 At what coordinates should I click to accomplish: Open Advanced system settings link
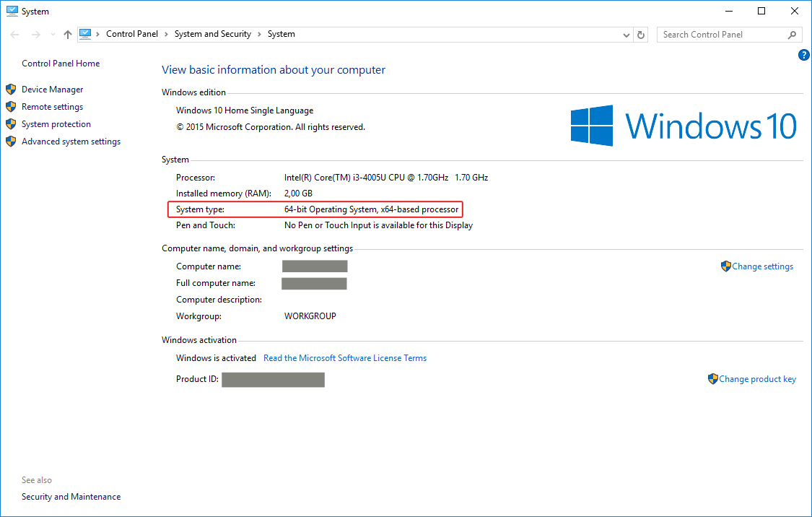pyautogui.click(x=71, y=142)
